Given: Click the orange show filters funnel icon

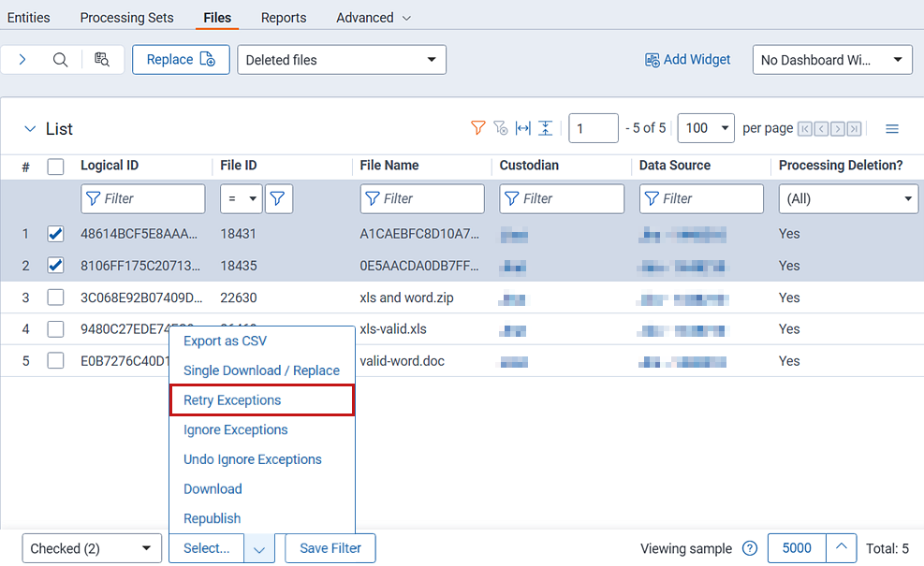Looking at the screenshot, I should click(478, 128).
